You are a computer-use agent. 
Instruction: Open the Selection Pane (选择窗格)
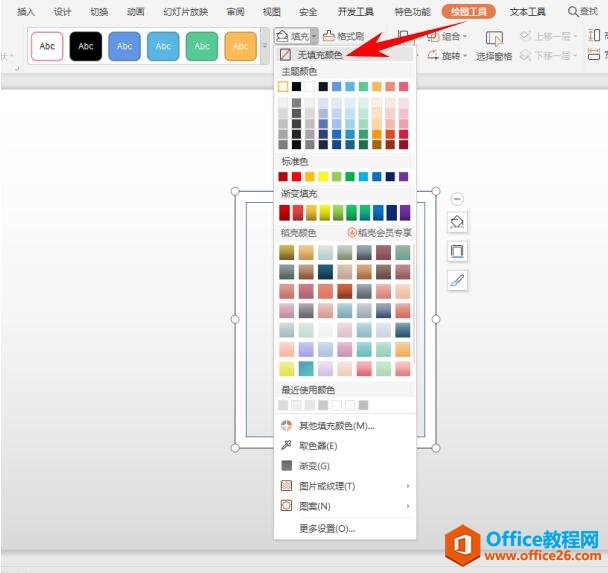coord(494,46)
